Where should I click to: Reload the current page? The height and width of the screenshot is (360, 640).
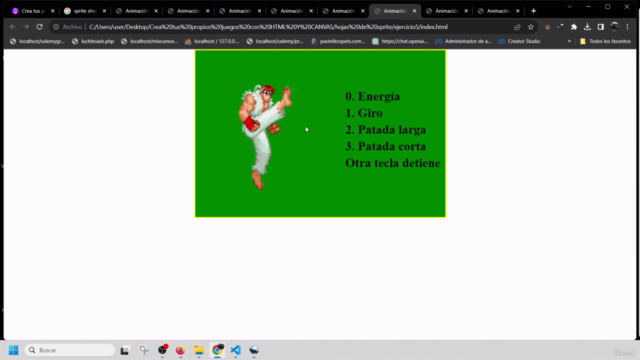(40, 27)
